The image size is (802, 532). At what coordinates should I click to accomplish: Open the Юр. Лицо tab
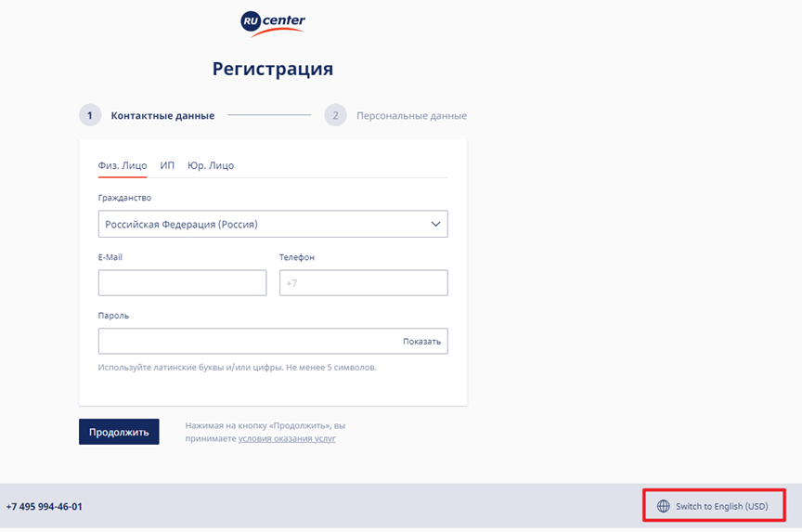click(x=210, y=166)
